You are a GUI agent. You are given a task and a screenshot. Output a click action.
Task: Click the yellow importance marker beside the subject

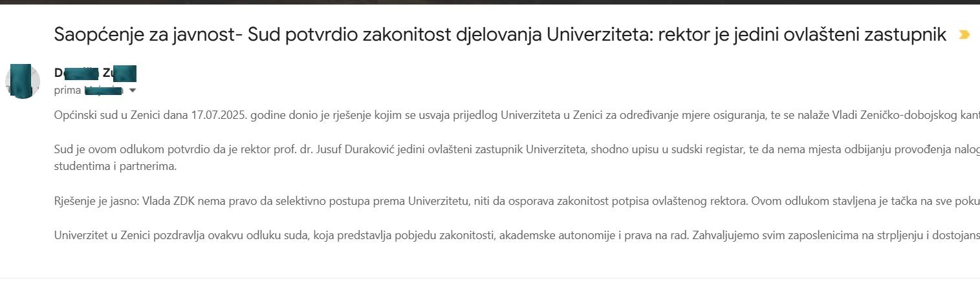964,35
